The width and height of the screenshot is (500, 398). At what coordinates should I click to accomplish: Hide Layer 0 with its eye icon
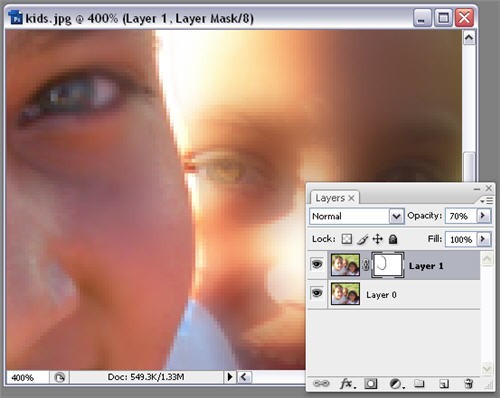(x=317, y=293)
